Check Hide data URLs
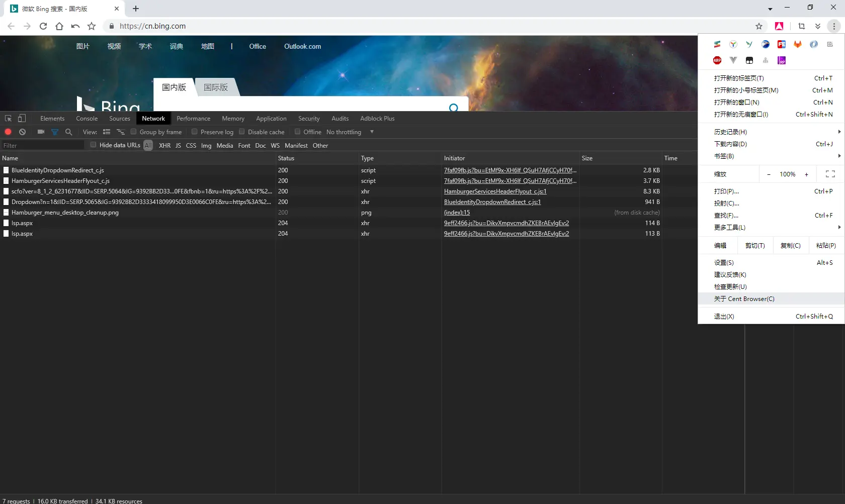Screen dimensions: 845x504 pos(93,145)
